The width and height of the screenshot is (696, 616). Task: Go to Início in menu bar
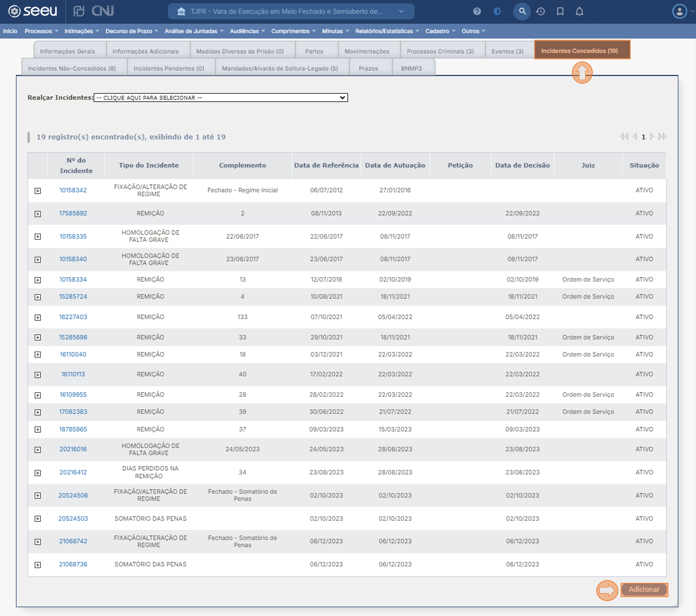click(10, 31)
